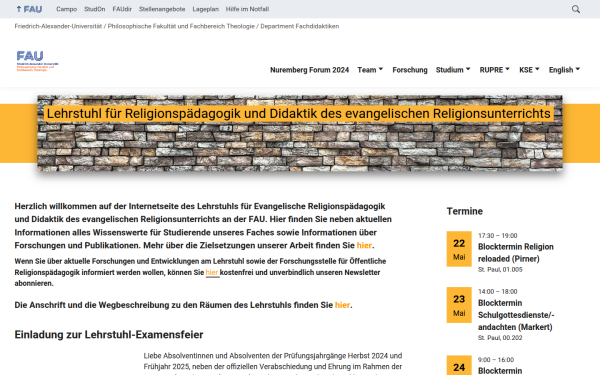Open the StudOn link
Viewport: 600px width, 375px height.
pyautogui.click(x=95, y=9)
